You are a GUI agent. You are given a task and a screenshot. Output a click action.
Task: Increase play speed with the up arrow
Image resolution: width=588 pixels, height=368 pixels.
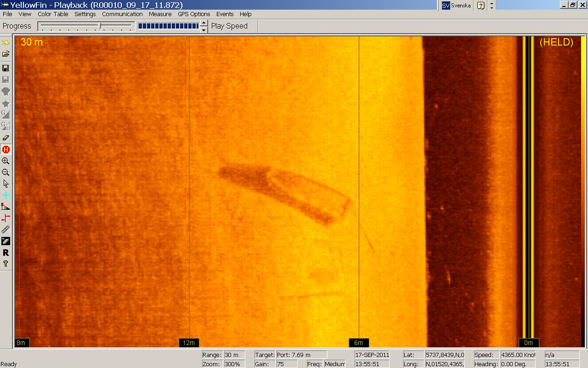coord(204,23)
